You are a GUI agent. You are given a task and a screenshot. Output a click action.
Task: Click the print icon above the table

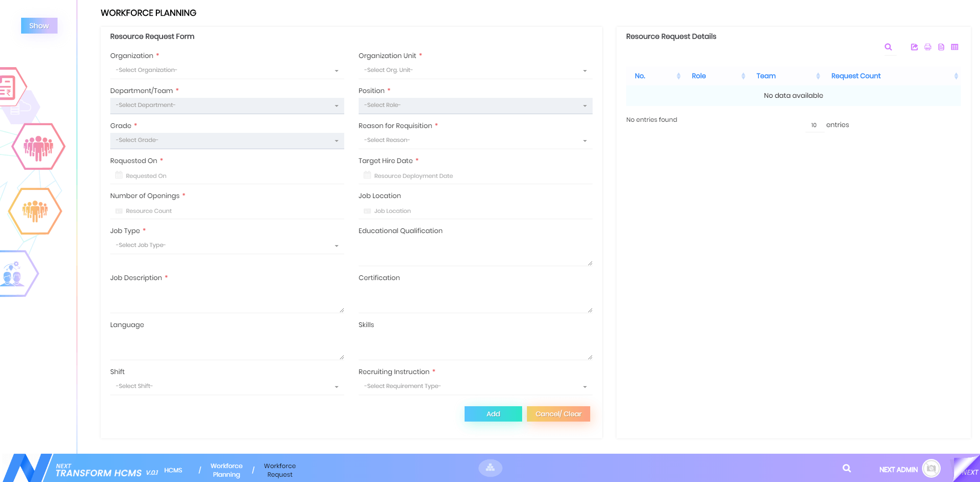928,47
